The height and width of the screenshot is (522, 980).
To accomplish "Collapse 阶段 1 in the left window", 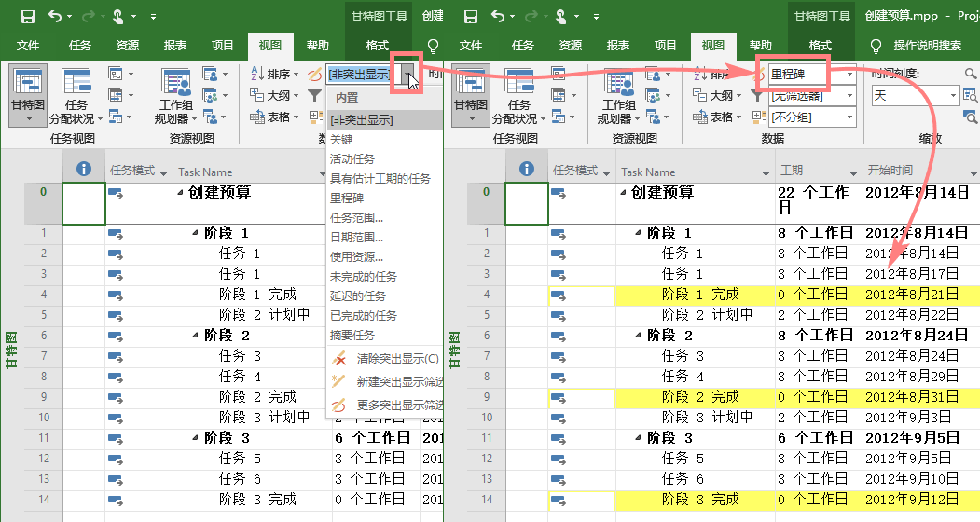I will [195, 232].
